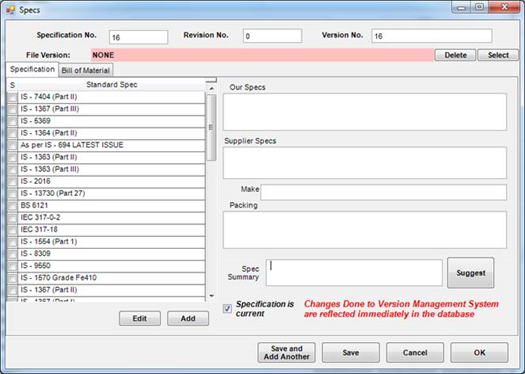Select the IS - 1570 Grade Fe410 row
Screen dimensions: 525x374
click(x=111, y=278)
